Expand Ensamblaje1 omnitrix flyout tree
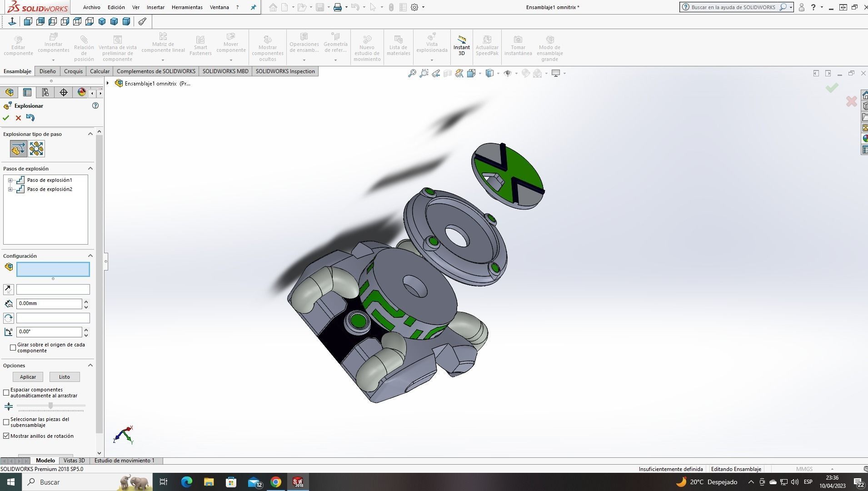868x491 pixels. pyautogui.click(x=108, y=83)
